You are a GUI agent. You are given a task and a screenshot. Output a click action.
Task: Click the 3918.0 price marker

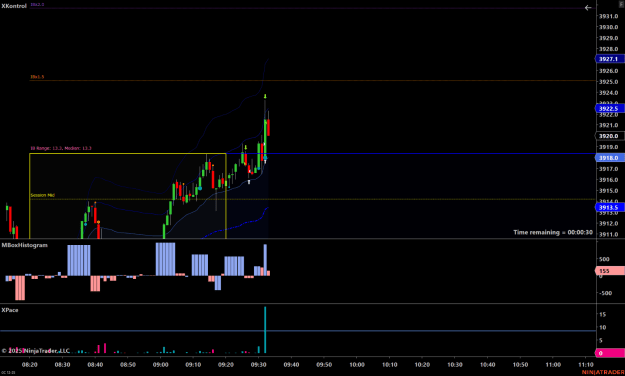(610, 158)
